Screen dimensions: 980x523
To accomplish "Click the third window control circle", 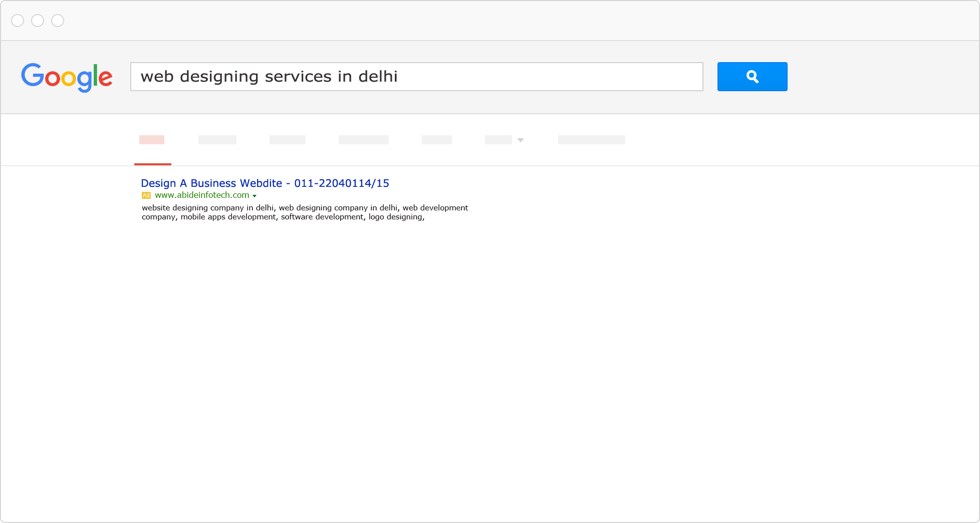I will point(58,21).
